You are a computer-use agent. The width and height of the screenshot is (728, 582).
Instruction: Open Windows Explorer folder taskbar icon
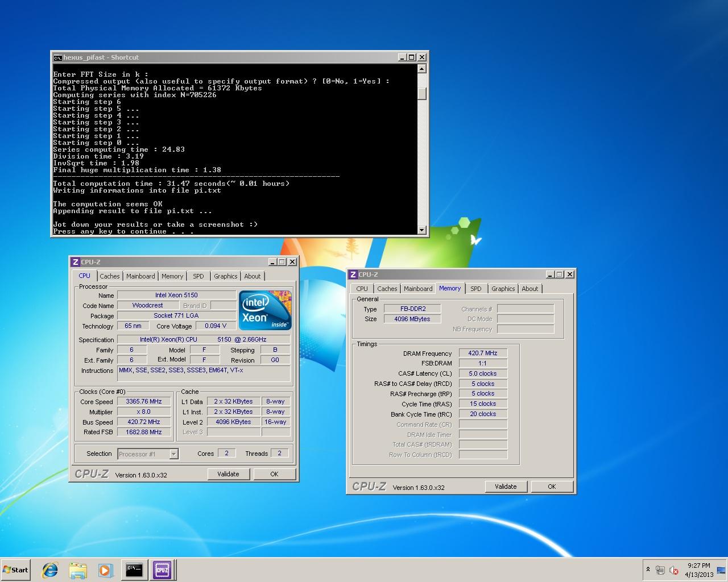78,569
